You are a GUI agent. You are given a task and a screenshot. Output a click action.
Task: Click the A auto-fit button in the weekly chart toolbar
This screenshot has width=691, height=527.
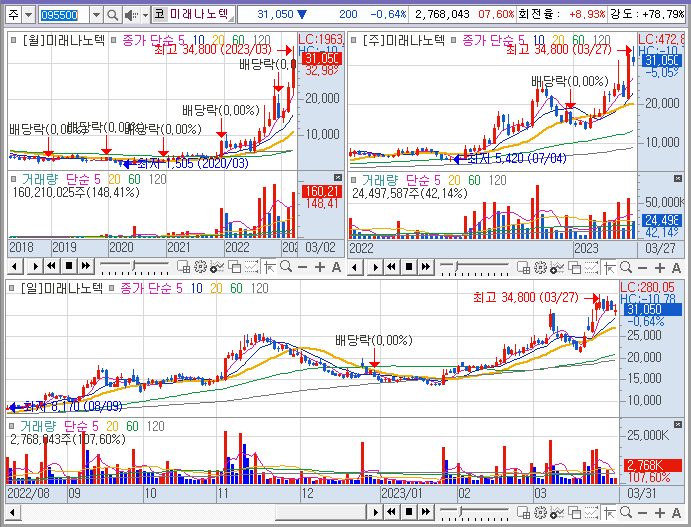(x=676, y=267)
